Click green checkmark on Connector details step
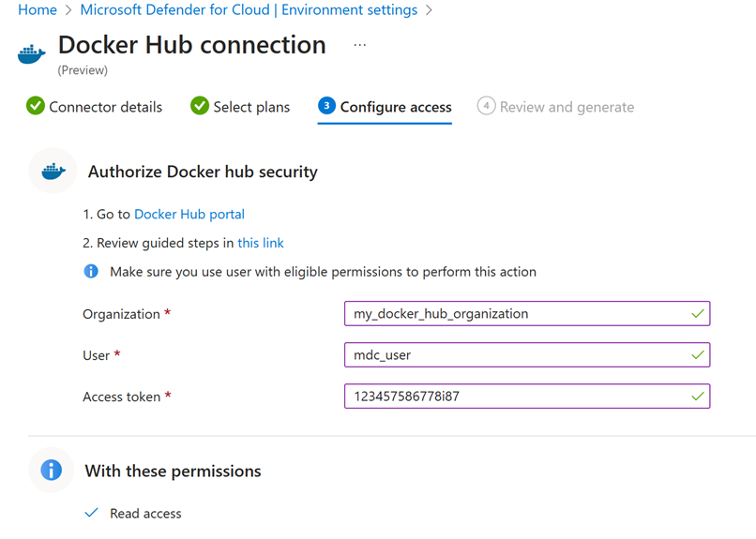Viewport: 756px width, 539px height. point(36,106)
